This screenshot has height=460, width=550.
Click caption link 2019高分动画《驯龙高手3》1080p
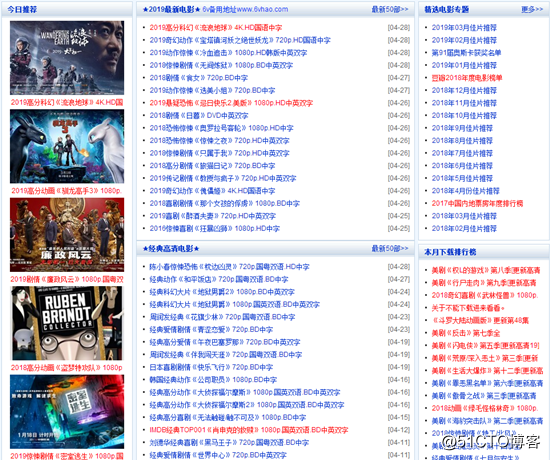[x=67, y=191]
